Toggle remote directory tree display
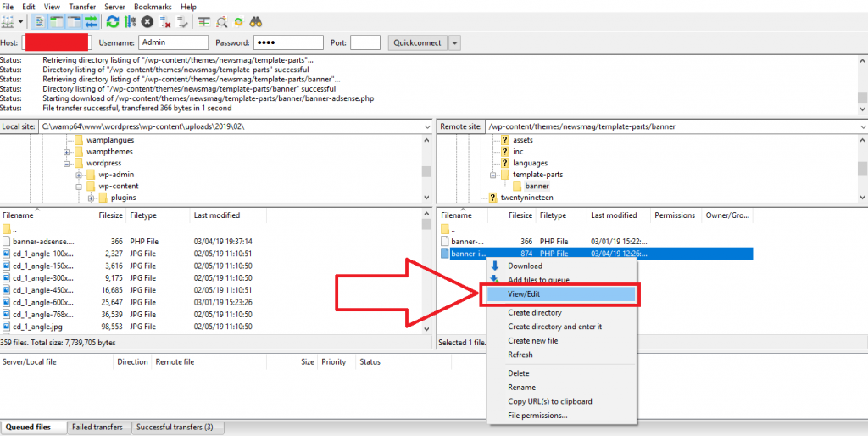 pyautogui.click(x=74, y=21)
